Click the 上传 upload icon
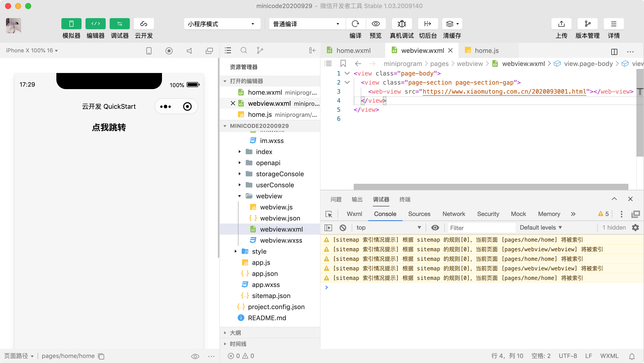The width and height of the screenshot is (644, 363). point(561,24)
